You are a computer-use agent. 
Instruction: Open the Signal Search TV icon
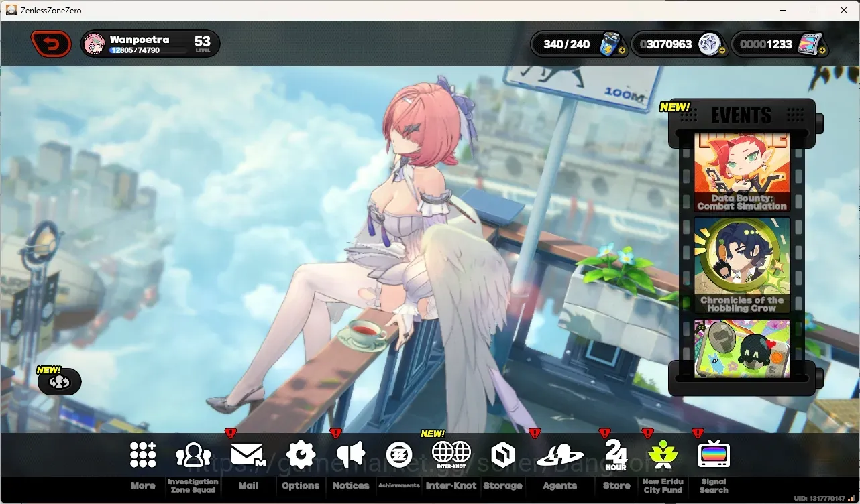click(x=714, y=455)
